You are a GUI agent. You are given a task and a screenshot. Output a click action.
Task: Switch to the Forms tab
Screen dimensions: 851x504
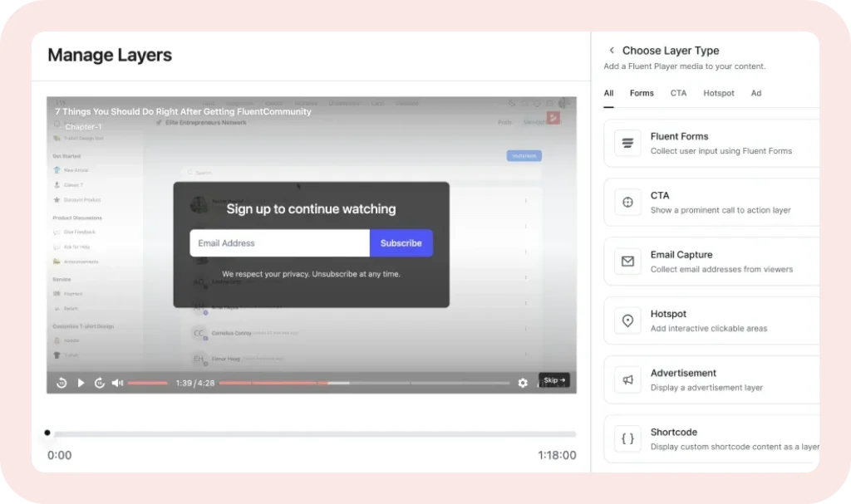[642, 93]
